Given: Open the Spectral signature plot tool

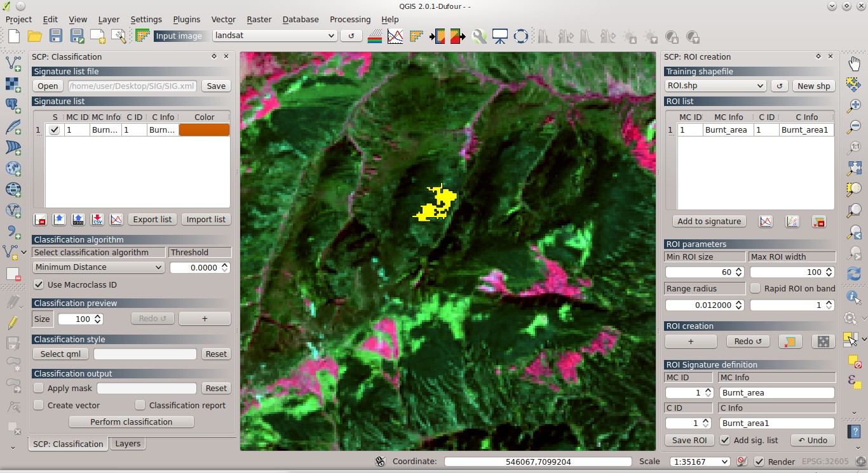Looking at the screenshot, I should (395, 36).
